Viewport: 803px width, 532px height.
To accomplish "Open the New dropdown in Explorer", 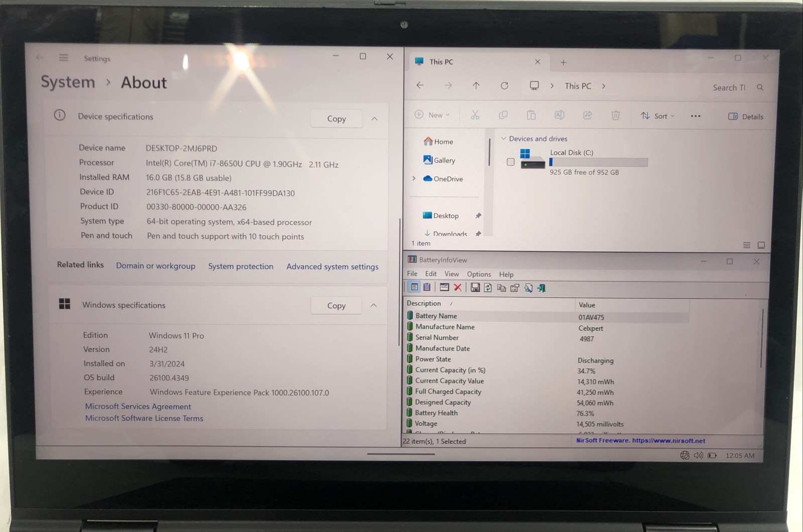I will 432,115.
